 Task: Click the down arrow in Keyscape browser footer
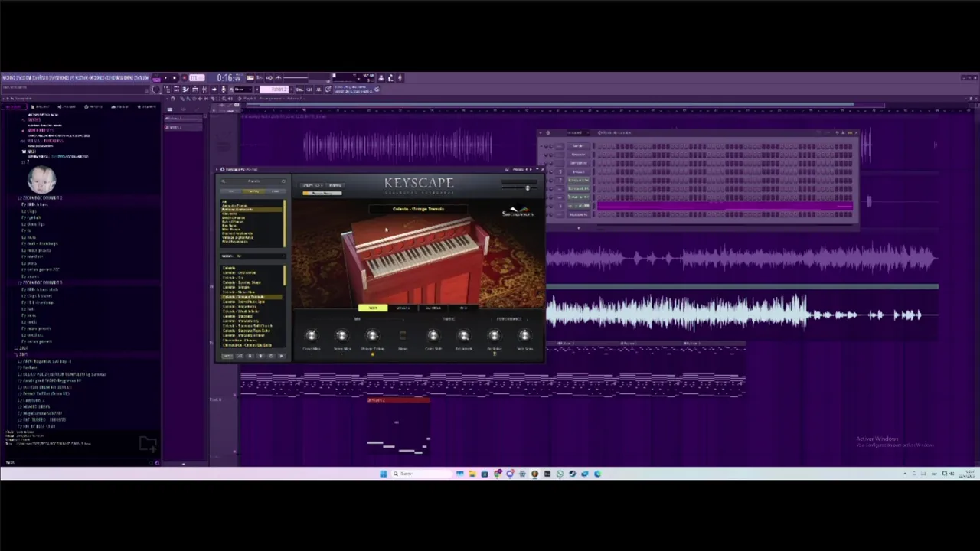(250, 356)
